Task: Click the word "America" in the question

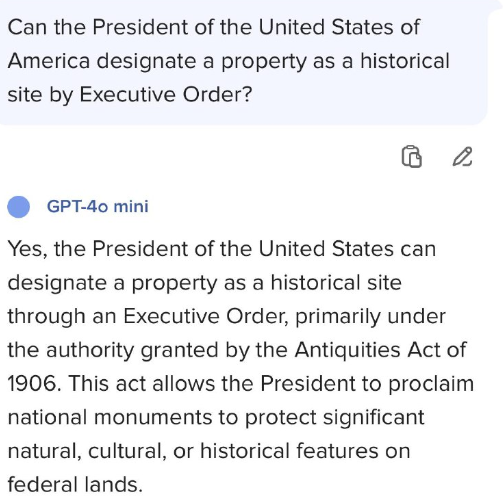Action: tap(49, 61)
